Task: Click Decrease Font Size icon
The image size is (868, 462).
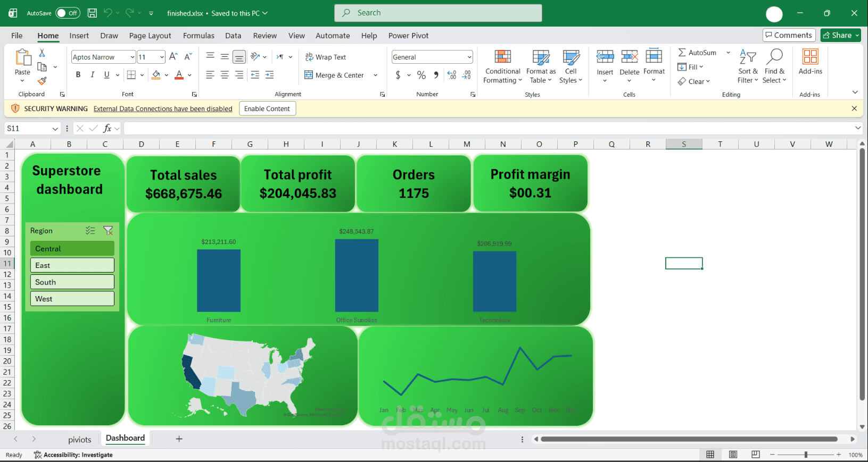Action: (x=188, y=57)
